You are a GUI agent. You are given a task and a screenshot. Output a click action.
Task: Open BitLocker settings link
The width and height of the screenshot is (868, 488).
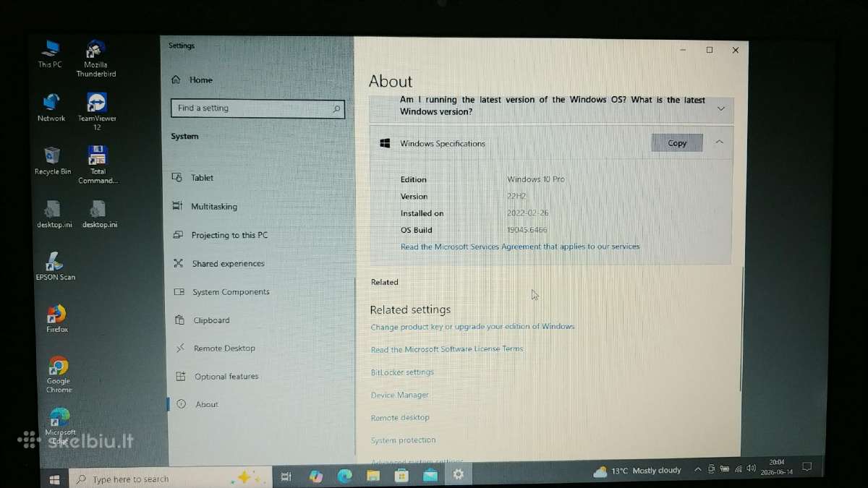pos(402,372)
